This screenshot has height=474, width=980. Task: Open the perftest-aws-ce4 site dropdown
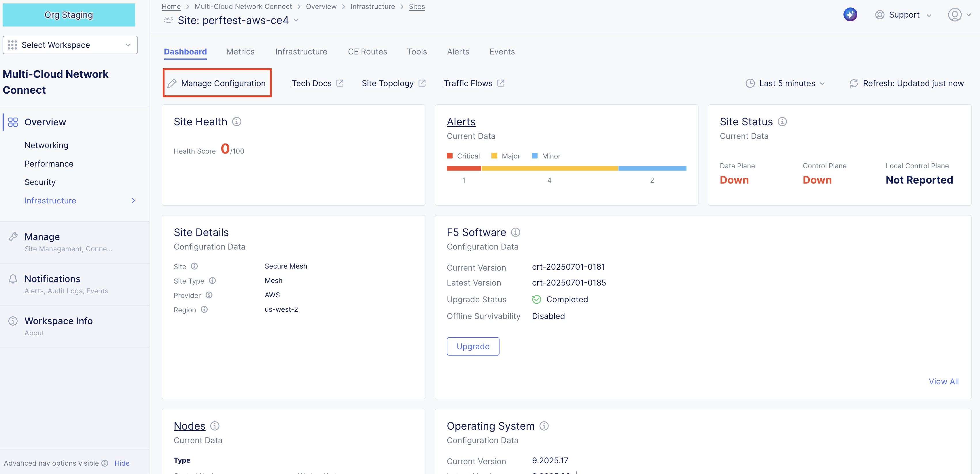[x=296, y=20]
